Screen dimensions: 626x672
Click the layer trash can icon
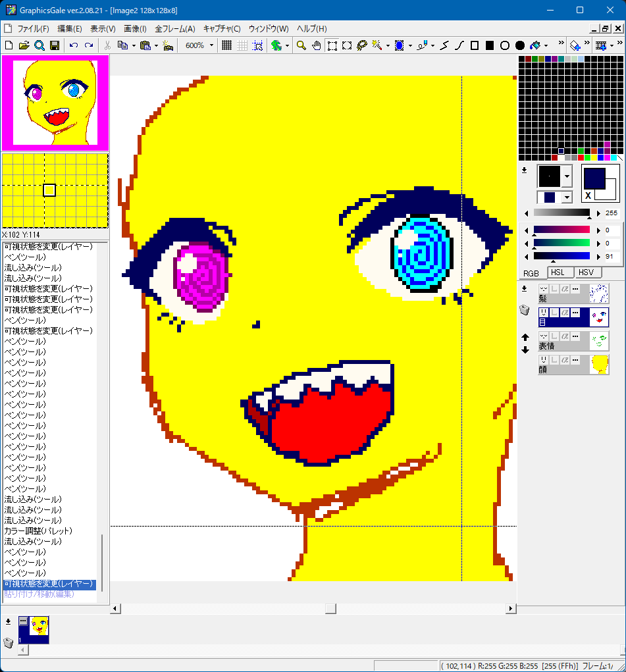[525, 311]
